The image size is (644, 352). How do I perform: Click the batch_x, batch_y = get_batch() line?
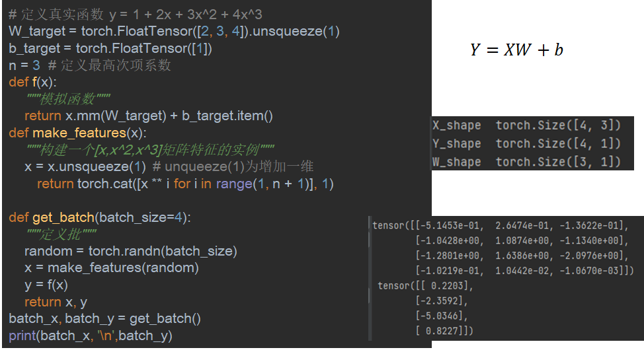(104, 318)
